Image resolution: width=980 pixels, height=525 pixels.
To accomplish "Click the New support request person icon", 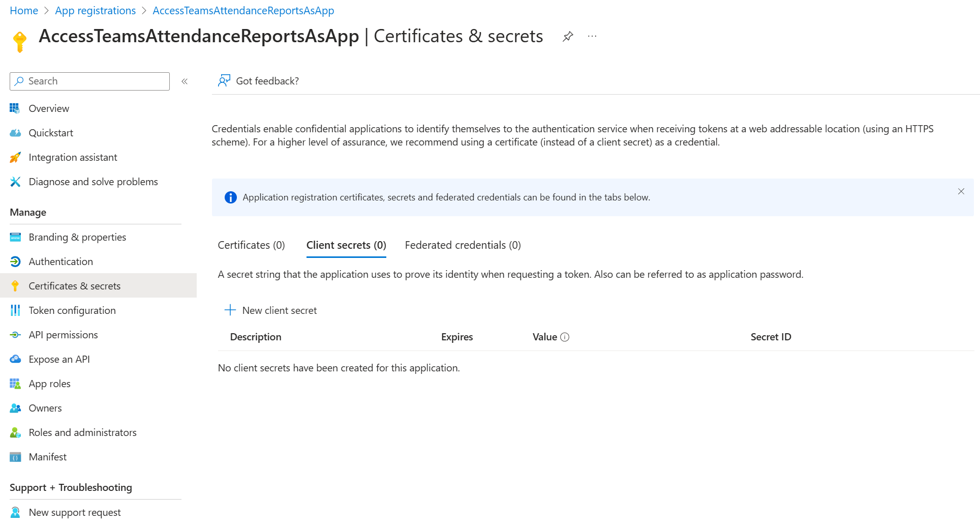I will [15, 512].
